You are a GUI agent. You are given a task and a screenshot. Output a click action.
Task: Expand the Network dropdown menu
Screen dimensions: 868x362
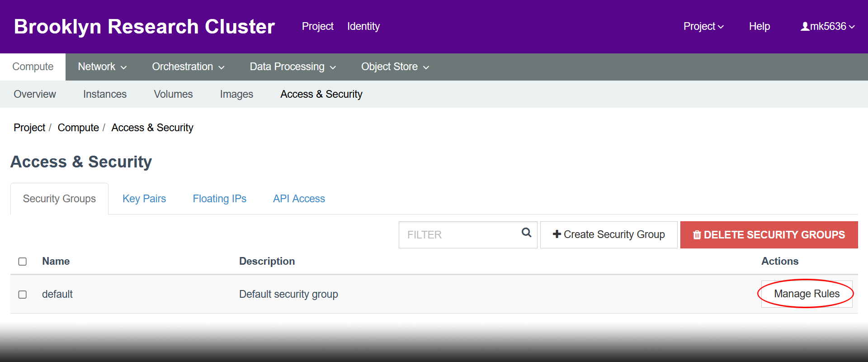coord(102,67)
